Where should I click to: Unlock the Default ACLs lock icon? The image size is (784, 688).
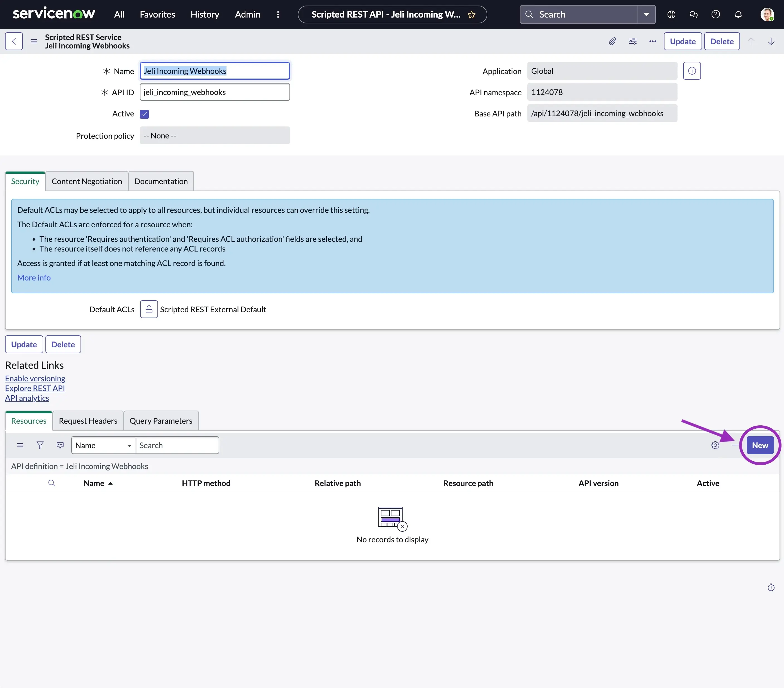(x=149, y=309)
